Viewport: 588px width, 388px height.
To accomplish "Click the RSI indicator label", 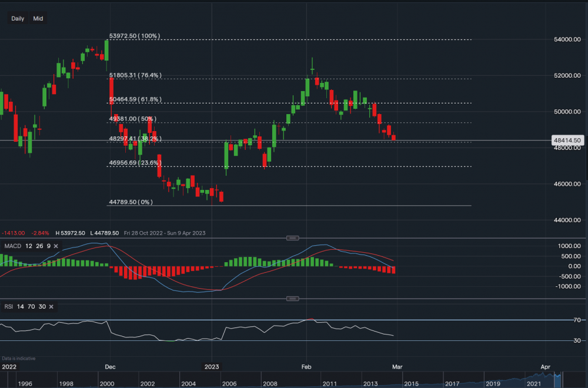I will [x=9, y=307].
